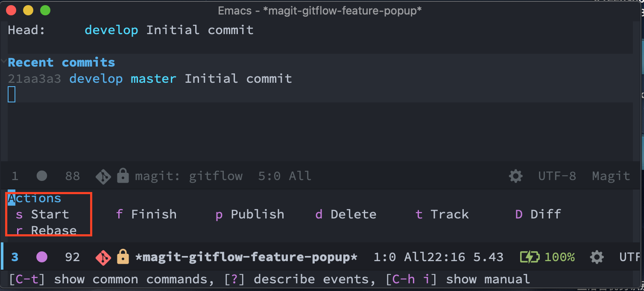Select the Start action
The height and width of the screenshot is (291, 644).
(x=42, y=214)
